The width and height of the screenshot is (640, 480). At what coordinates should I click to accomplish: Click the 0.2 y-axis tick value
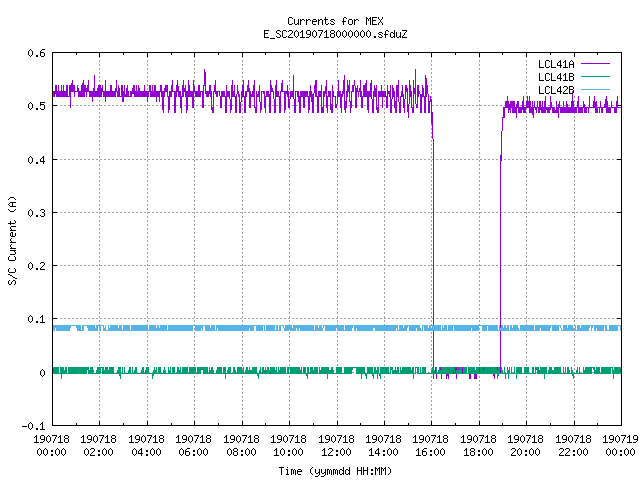point(36,266)
